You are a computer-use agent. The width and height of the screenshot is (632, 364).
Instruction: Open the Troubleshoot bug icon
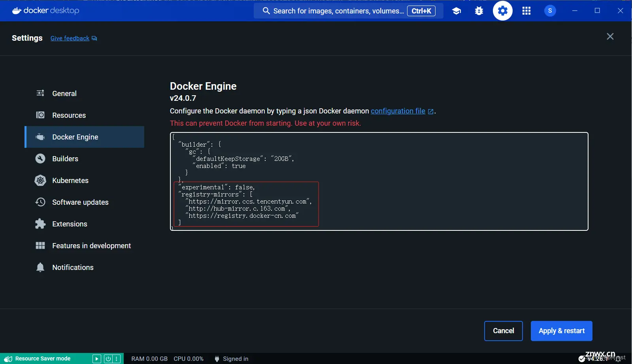pos(479,11)
